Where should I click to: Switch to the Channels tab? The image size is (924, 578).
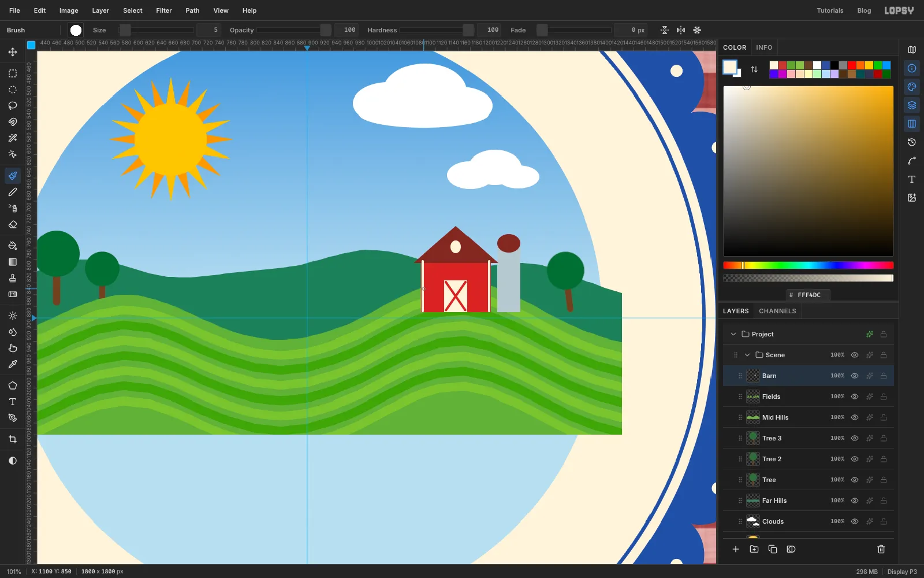[777, 311]
